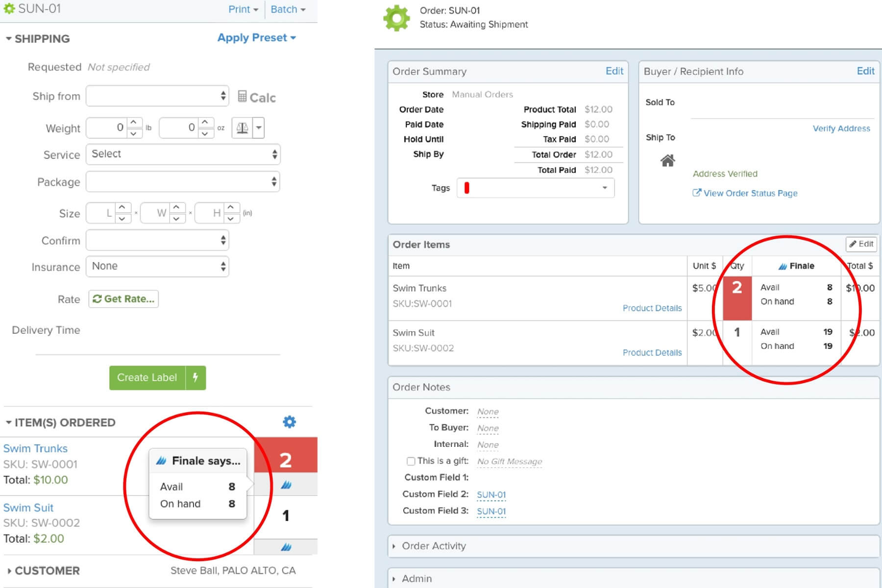Increase the Width size stepper
The height and width of the screenshot is (588, 882).
click(177, 208)
